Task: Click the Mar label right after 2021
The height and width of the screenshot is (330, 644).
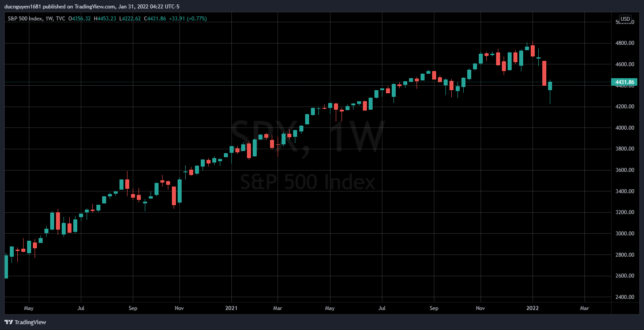Action: tap(278, 308)
